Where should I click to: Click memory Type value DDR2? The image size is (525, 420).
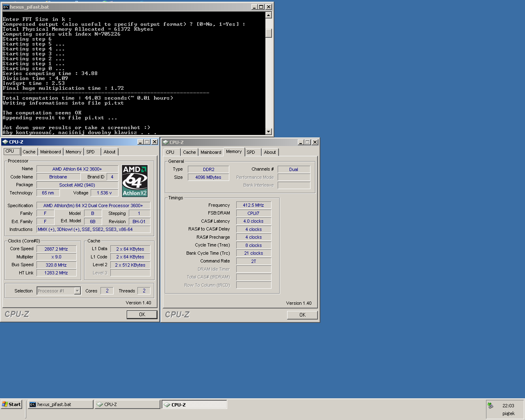208,169
